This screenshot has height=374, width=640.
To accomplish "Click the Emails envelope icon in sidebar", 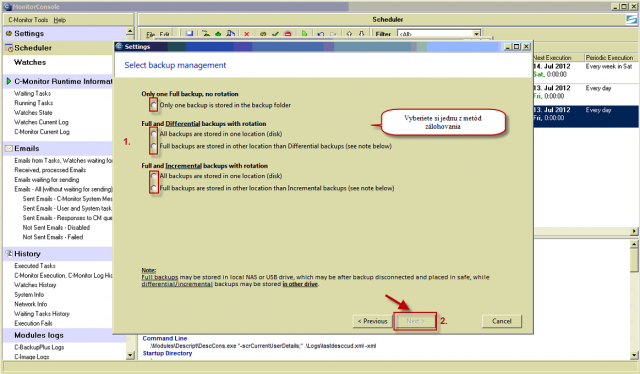I will pyautogui.click(x=9, y=149).
